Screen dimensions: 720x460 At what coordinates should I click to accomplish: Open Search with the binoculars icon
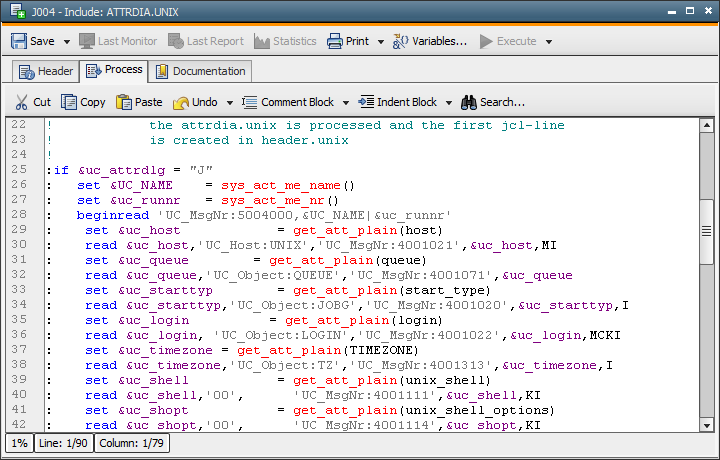click(x=469, y=102)
